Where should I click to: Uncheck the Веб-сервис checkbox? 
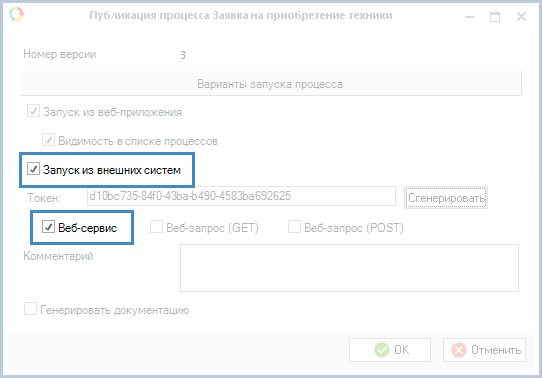[x=48, y=227]
